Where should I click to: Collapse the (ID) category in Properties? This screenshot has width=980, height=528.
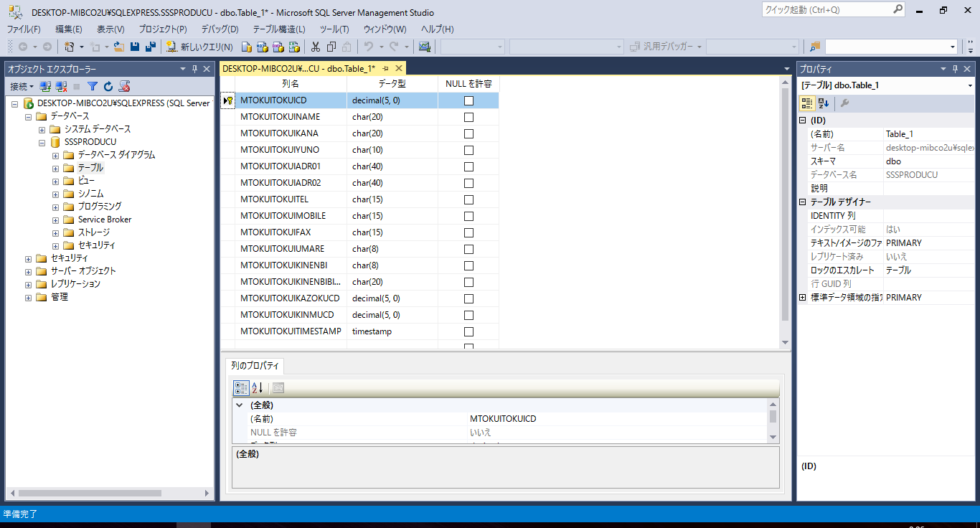803,121
